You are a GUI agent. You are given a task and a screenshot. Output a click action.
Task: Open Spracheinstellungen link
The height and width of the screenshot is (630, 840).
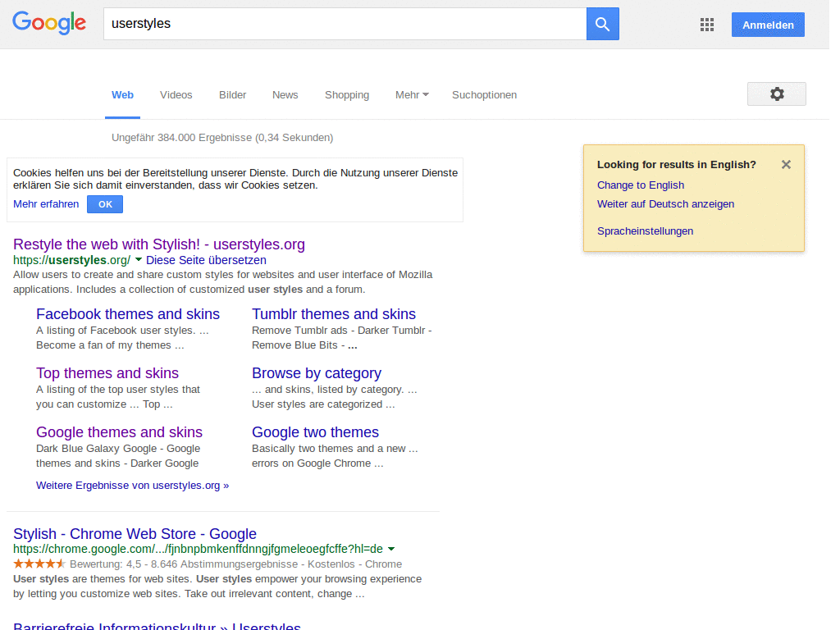pos(645,231)
